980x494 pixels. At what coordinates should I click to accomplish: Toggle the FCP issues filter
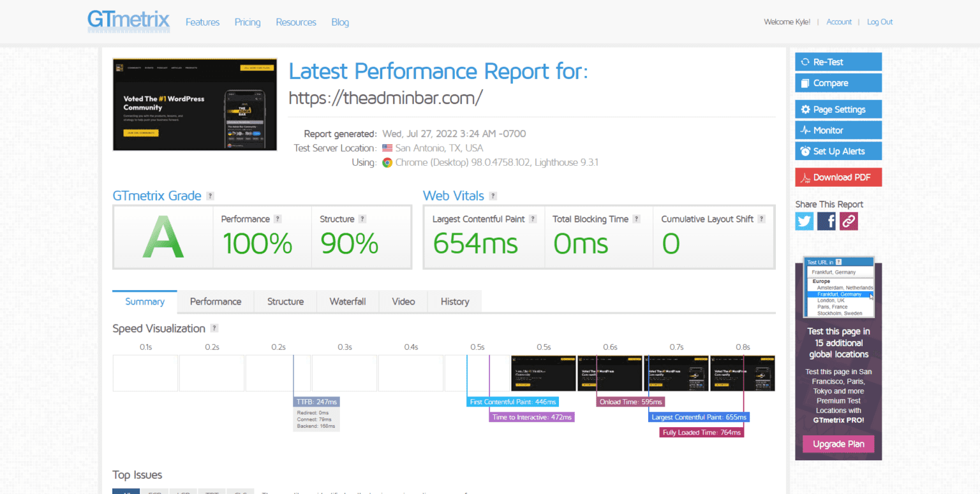[154, 492]
